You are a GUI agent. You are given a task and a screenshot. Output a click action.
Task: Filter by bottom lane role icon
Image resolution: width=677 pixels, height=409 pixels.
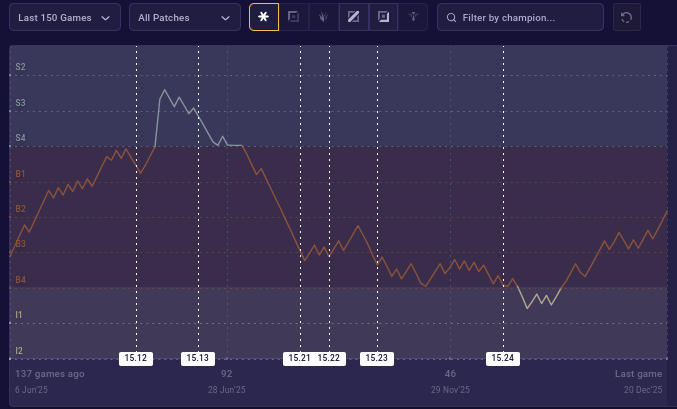click(x=383, y=17)
